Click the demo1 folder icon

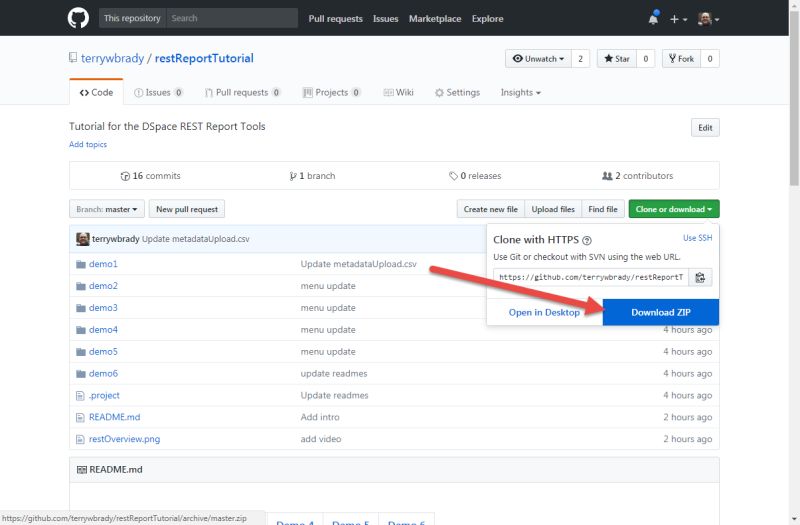tap(80, 264)
